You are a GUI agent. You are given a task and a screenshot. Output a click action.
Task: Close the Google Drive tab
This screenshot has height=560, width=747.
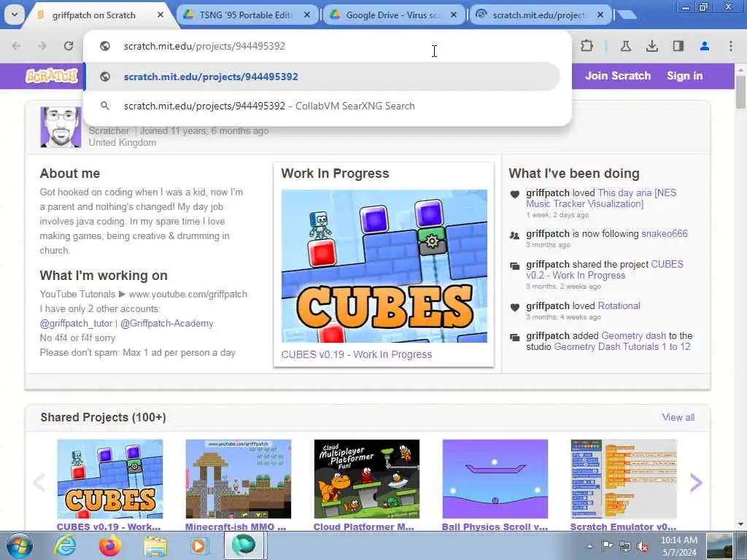(454, 15)
